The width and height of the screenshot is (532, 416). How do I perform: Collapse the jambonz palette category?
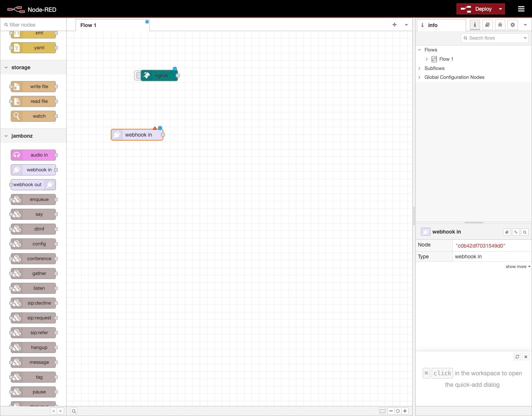(x=33, y=136)
